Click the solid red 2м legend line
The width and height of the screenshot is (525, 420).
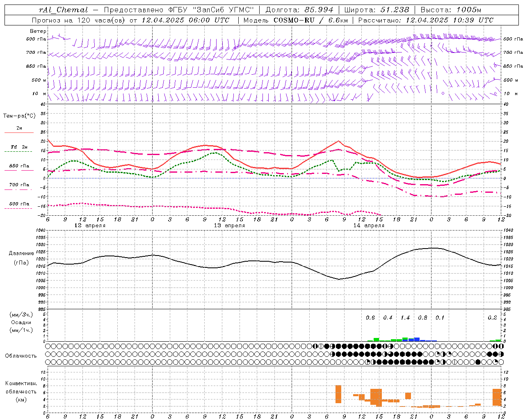point(19,132)
